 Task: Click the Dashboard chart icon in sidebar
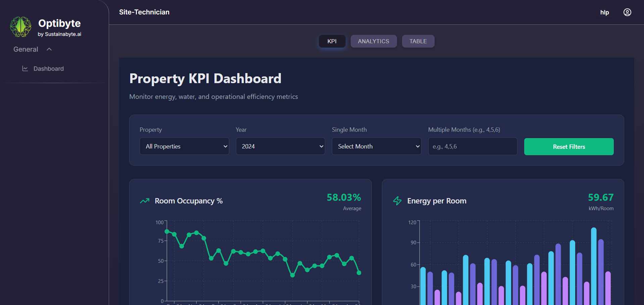(x=25, y=69)
